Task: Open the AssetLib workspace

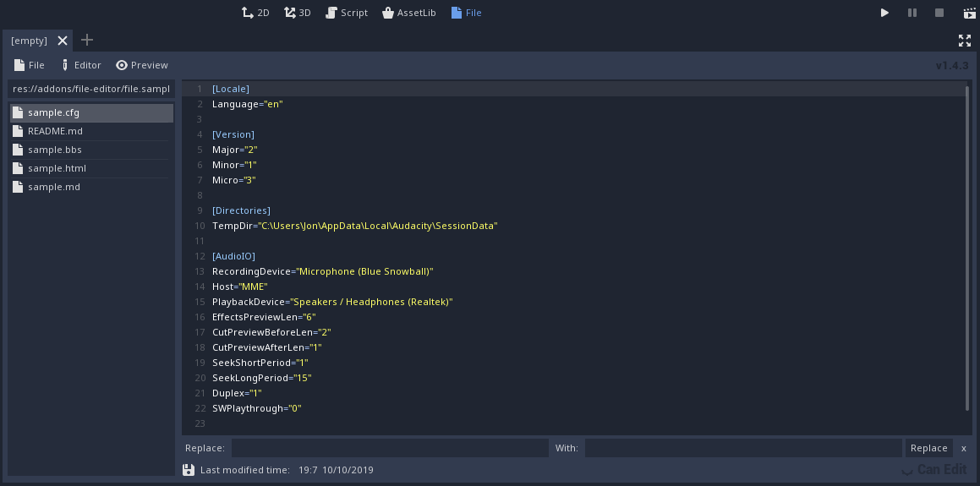Action: point(408,13)
